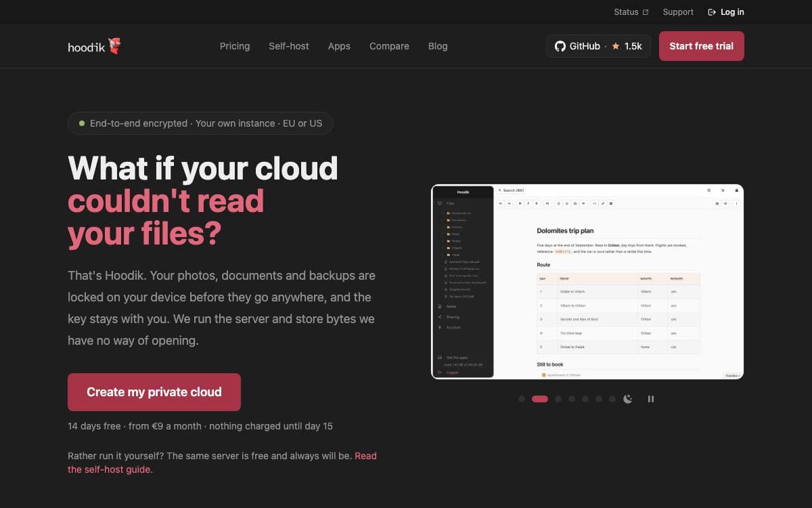Screen dimensions: 812x508
Task: Open the GitHub repository button
Action: pos(598,46)
